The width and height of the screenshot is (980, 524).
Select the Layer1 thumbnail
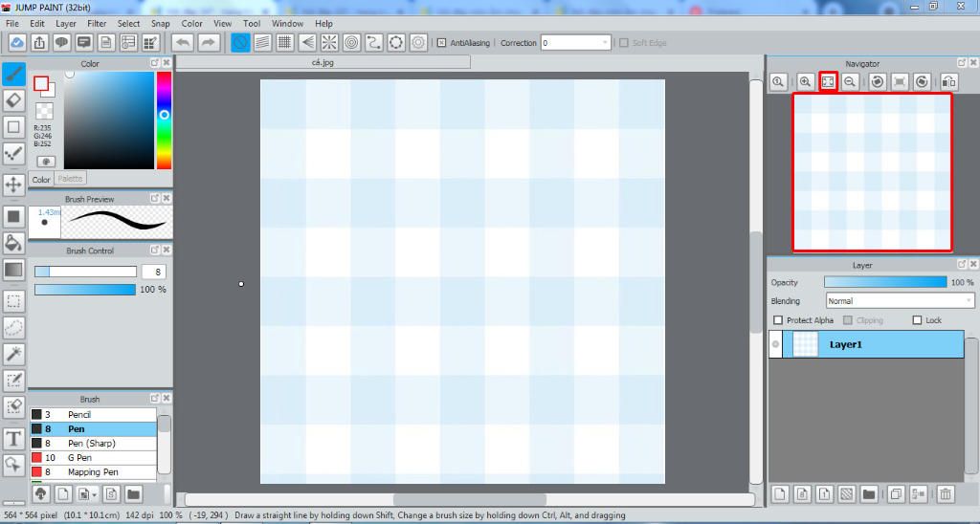(x=805, y=344)
